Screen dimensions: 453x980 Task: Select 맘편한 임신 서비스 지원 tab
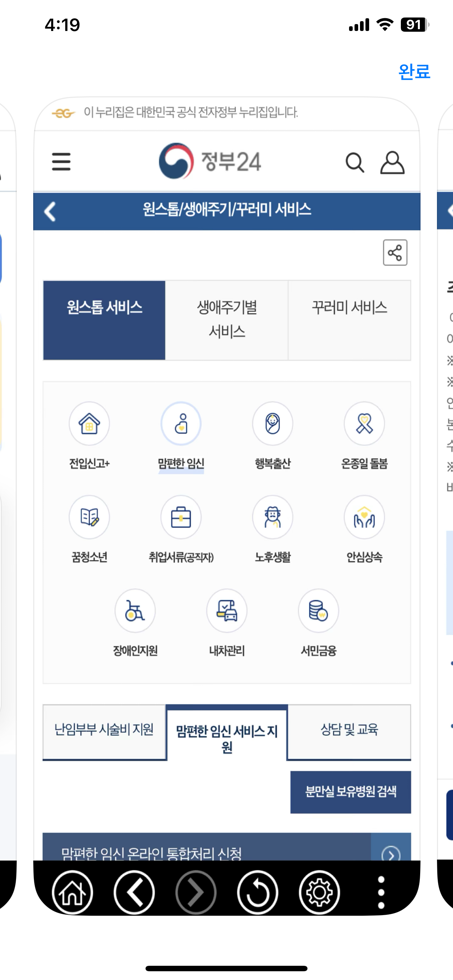click(x=227, y=733)
